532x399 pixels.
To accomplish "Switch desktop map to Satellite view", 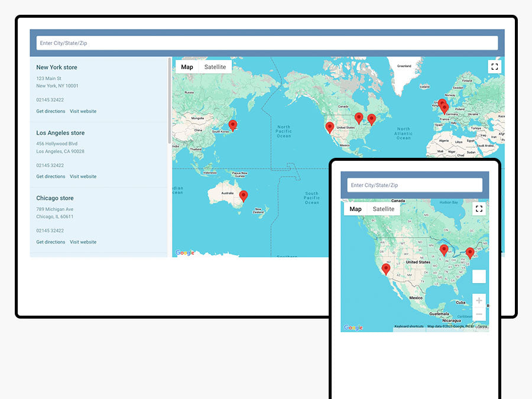I will [215, 67].
